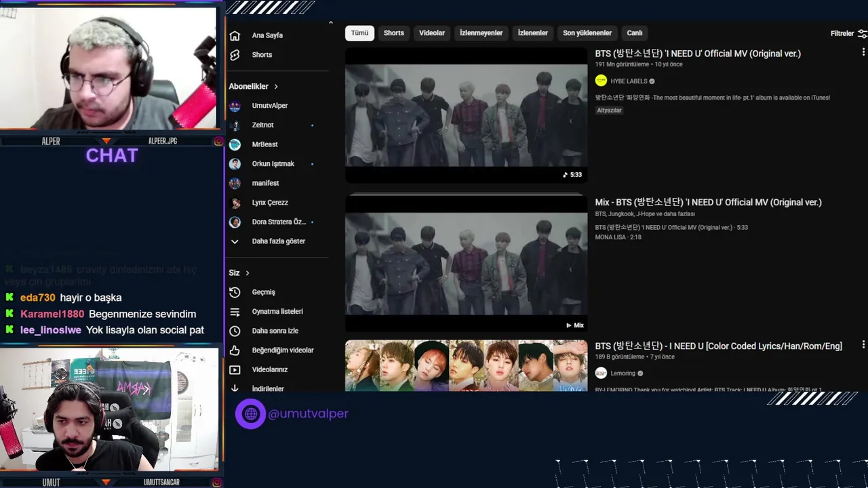Click Instagram icon next to ALPEER.JPG
The image size is (868, 488).
click(x=218, y=141)
